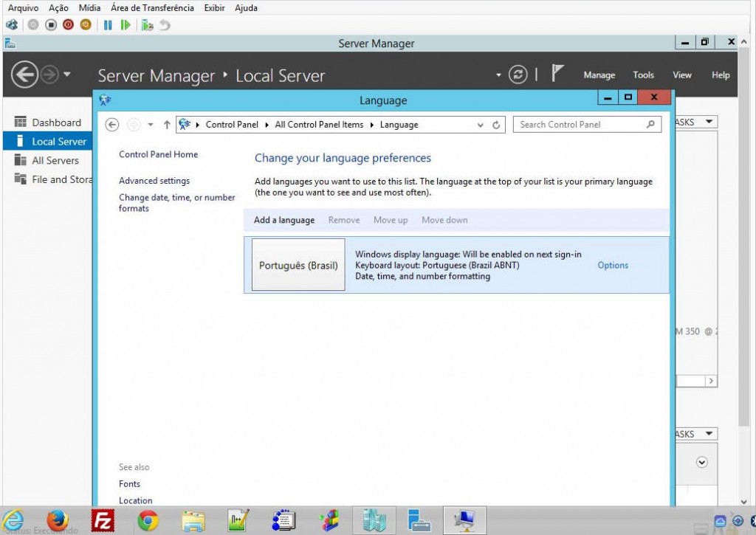Screen dimensions: 756x535
Task: Shut down the VM using red power icon
Action: pos(68,24)
